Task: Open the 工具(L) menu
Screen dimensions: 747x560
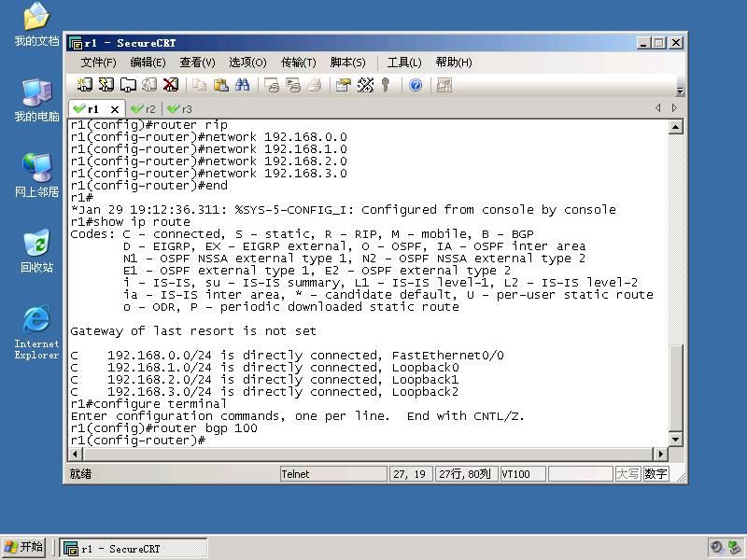Action: point(404,63)
